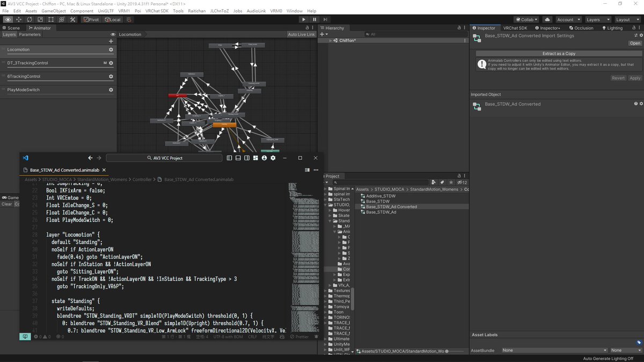Open the AudioLink menu
Screen dimensions: 644x362
point(257,11)
